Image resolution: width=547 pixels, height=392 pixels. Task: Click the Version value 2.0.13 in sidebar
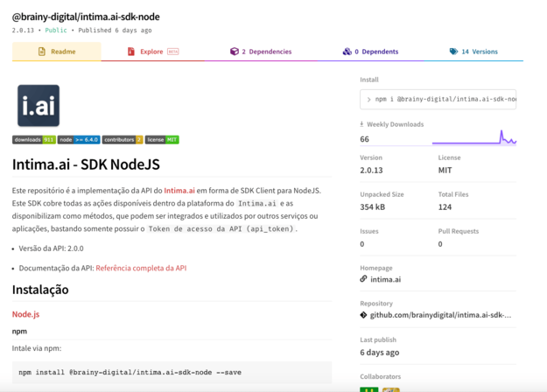click(x=371, y=171)
